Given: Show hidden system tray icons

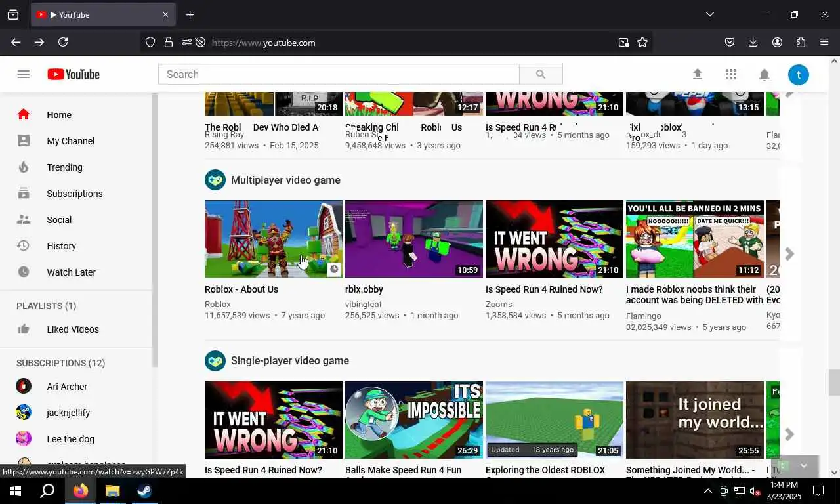Looking at the screenshot, I should pos(708,491).
